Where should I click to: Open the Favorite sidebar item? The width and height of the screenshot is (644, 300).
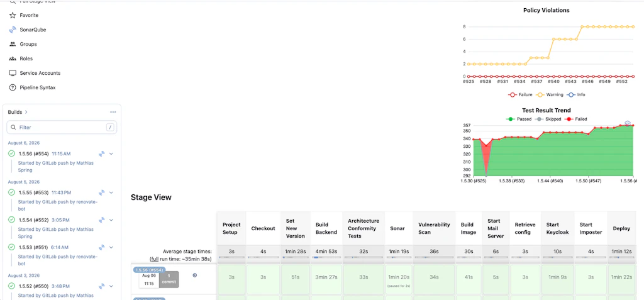coord(29,15)
